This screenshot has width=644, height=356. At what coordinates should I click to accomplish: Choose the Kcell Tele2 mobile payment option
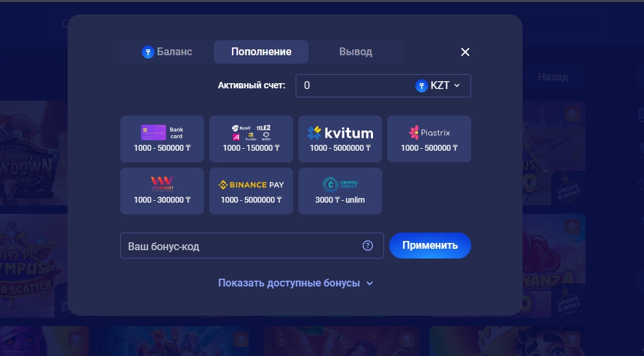251,138
